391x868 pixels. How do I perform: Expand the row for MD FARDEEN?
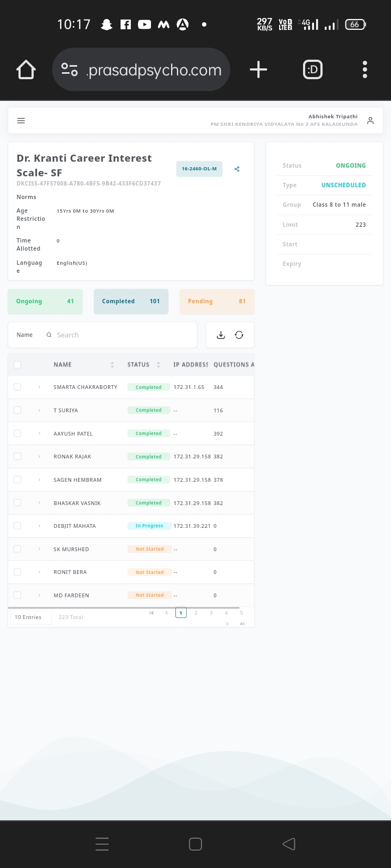tap(40, 596)
